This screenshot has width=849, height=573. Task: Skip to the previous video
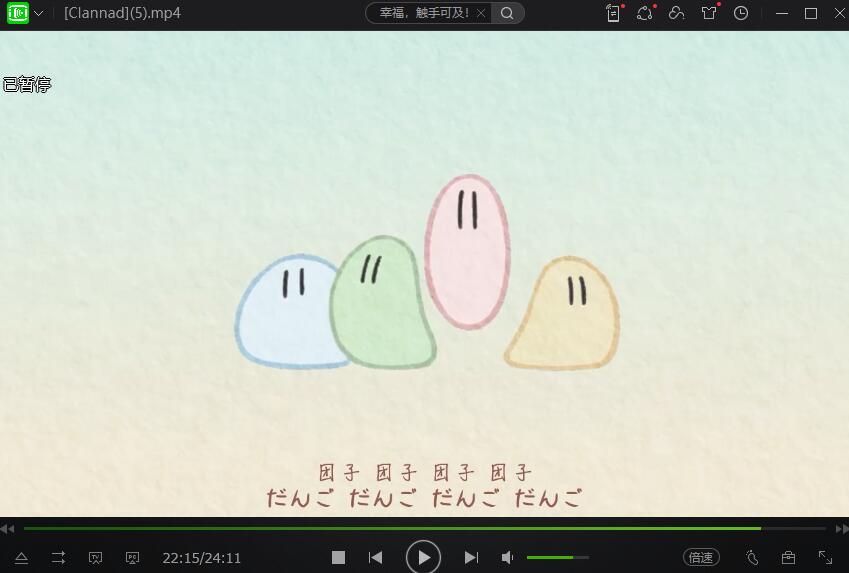pyautogui.click(x=375, y=558)
